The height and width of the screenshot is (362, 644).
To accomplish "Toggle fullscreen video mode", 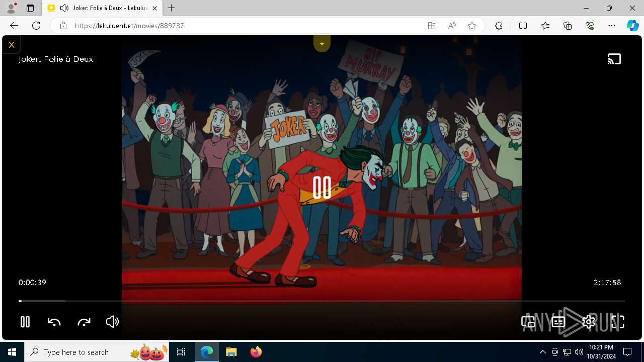I will [x=618, y=322].
